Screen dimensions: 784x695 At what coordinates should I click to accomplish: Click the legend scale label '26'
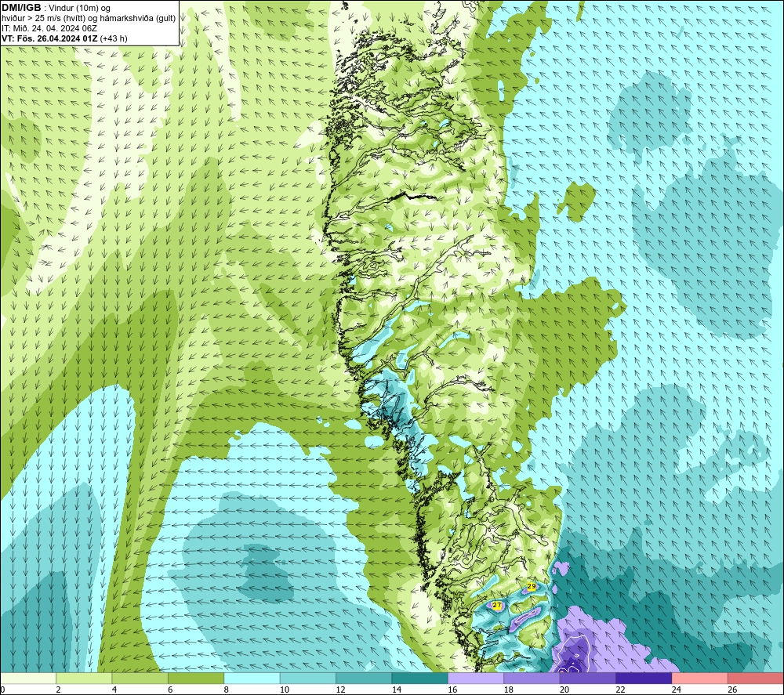732,690
